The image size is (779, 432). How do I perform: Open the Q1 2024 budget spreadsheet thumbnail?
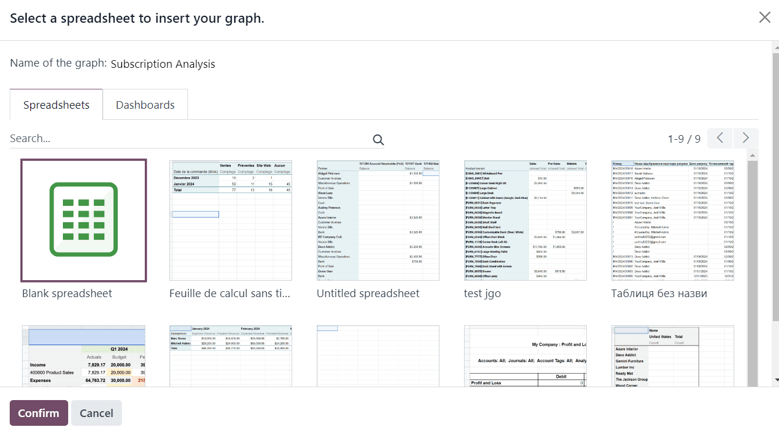pyautogui.click(x=83, y=355)
